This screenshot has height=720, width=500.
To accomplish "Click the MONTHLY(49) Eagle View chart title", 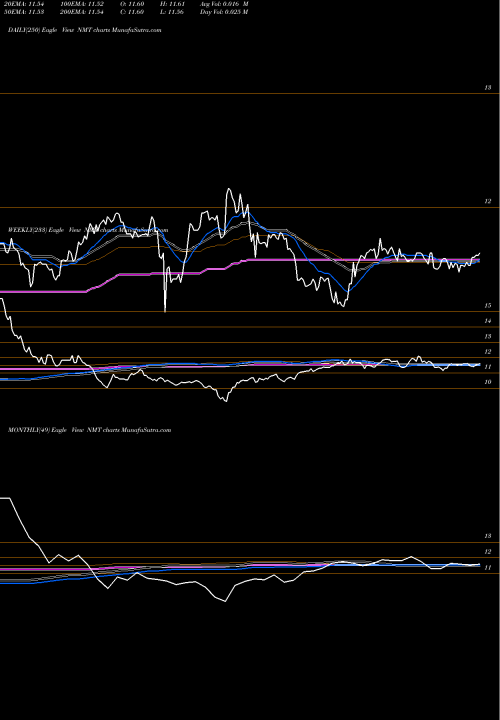I will point(90,430).
